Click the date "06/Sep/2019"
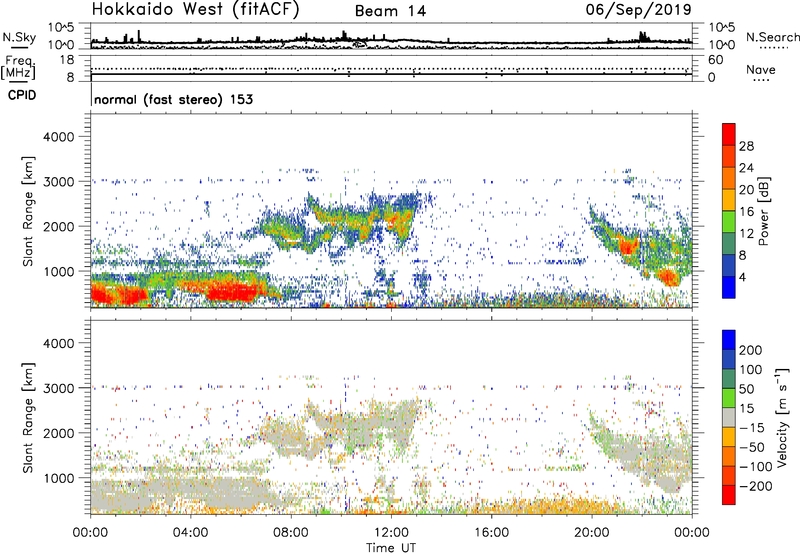Screen dimensions: 800x554 (639, 9)
